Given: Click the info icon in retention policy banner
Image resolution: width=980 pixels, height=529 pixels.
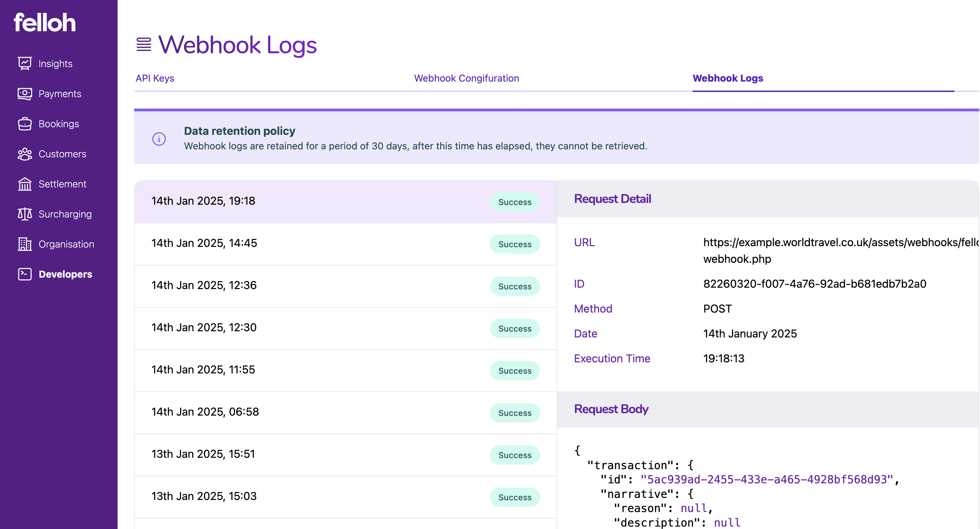Looking at the screenshot, I should tap(159, 139).
